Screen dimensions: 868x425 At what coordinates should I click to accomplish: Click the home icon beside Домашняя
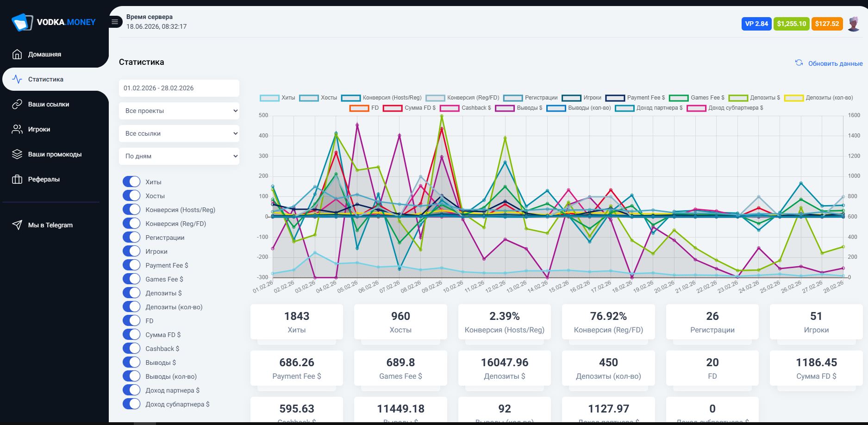point(17,54)
